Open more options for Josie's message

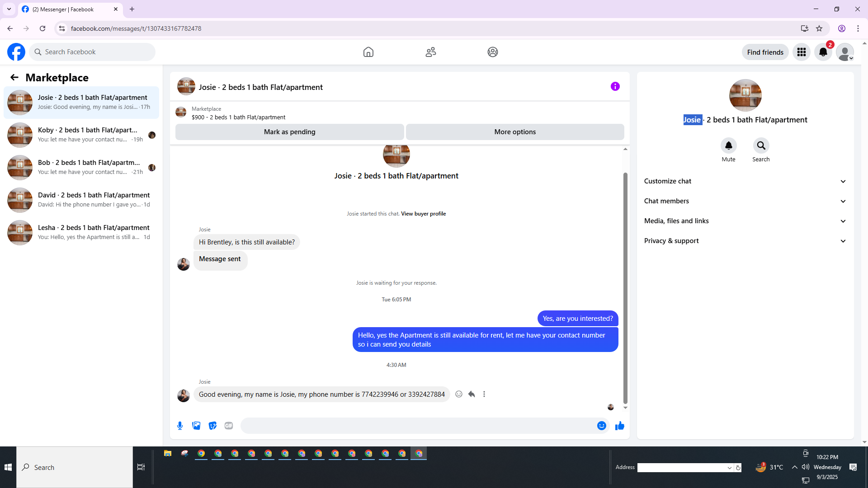(484, 394)
